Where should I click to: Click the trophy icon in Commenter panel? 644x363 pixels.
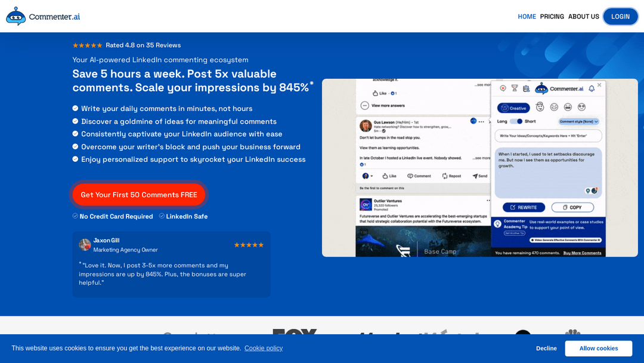[514, 88]
